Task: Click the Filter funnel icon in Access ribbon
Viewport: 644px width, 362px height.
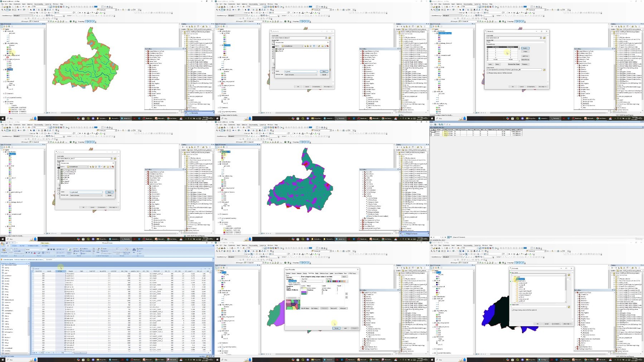Action: (98, 249)
